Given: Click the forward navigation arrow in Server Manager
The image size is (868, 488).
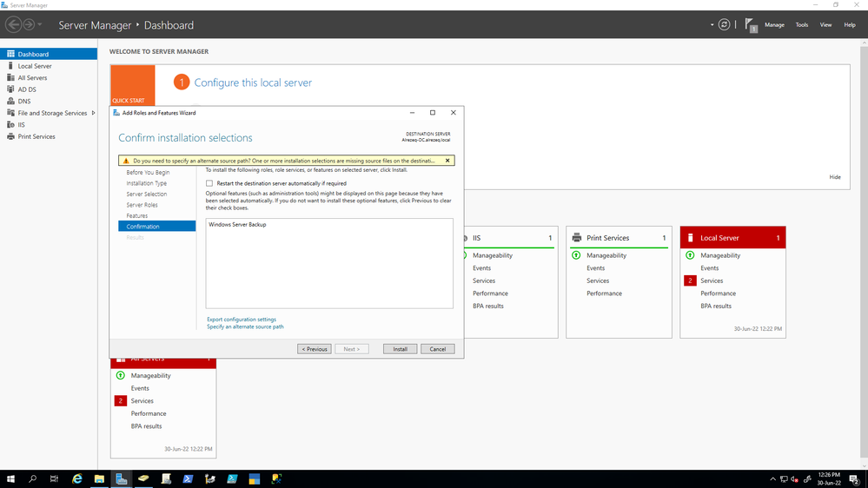Looking at the screenshot, I should (29, 25).
